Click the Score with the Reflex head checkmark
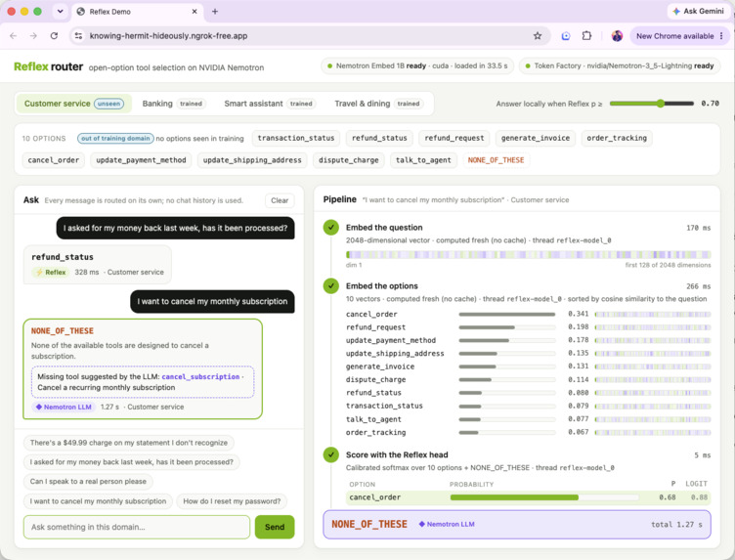 (331, 454)
